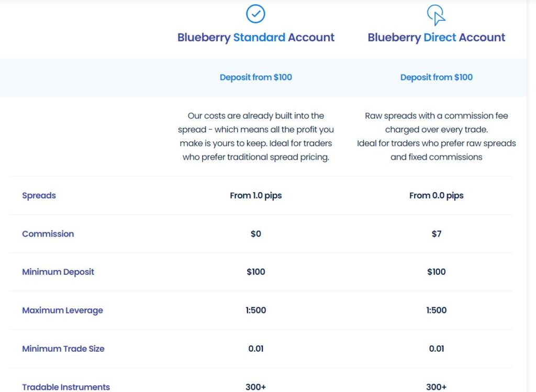Click the Direct Account raw spreads description

(436, 136)
